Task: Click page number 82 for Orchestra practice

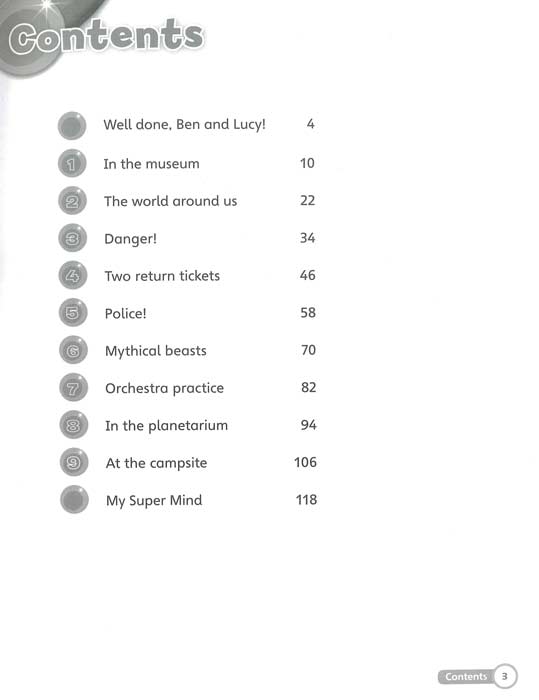Action: (309, 387)
